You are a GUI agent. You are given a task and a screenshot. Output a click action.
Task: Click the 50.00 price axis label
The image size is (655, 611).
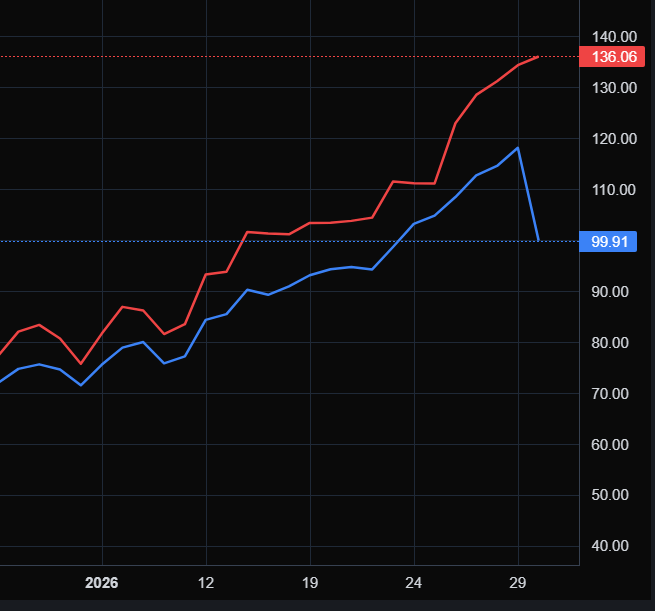(610, 495)
